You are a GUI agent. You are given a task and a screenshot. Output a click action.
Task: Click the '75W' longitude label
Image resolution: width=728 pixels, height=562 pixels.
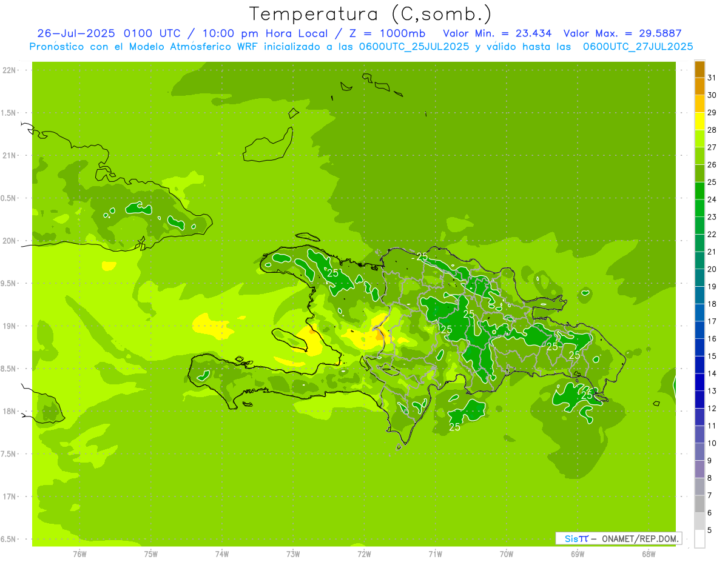150,554
